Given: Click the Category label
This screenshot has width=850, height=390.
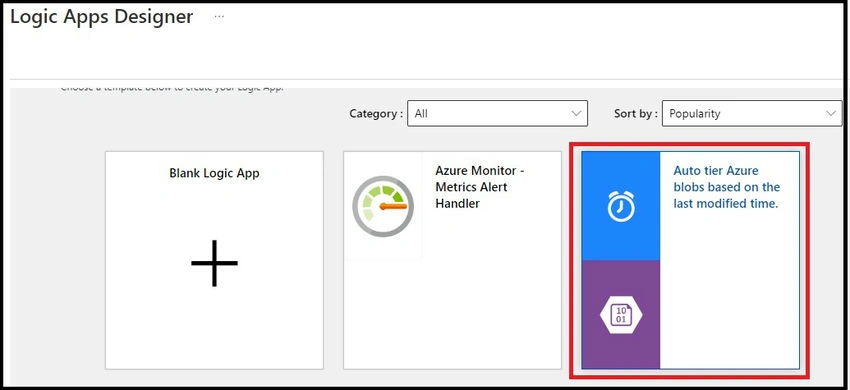Looking at the screenshot, I should [376, 114].
